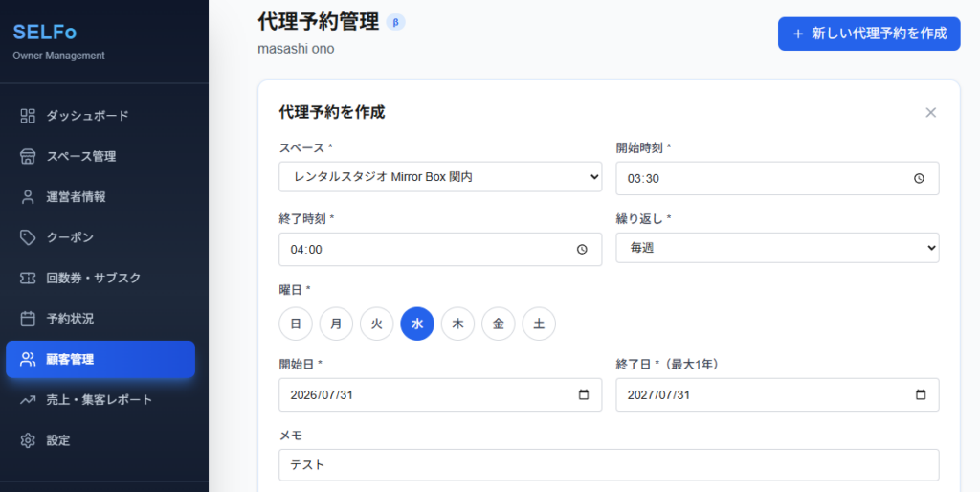
Task: Toggle the 金 weekday button
Action: (499, 324)
